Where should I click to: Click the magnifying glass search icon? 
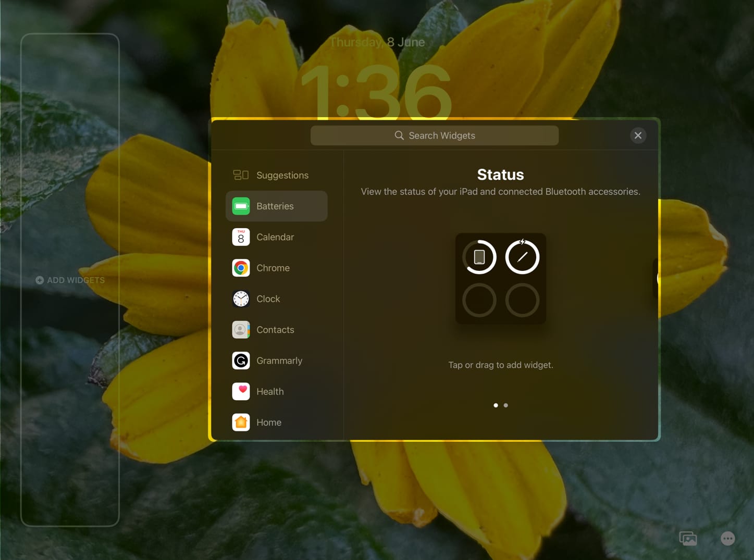pos(399,135)
